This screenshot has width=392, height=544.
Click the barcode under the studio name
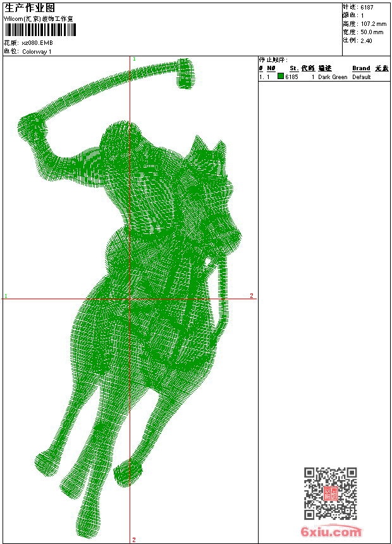click(x=40, y=30)
